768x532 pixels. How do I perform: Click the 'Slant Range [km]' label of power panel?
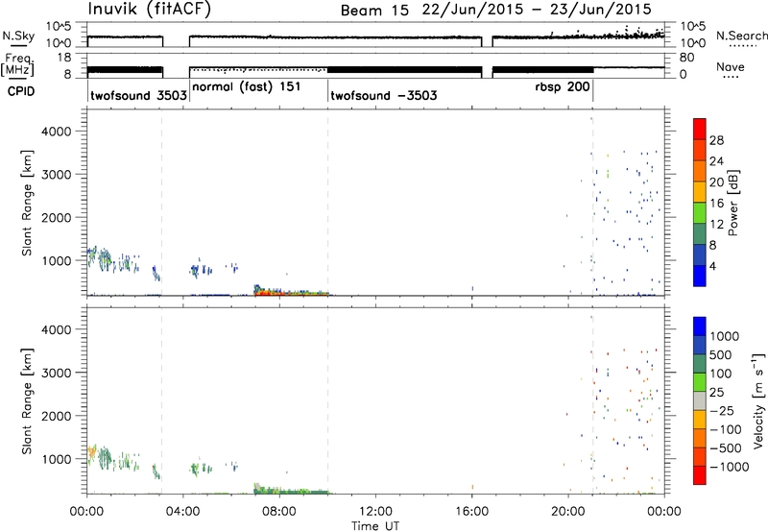click(x=27, y=203)
